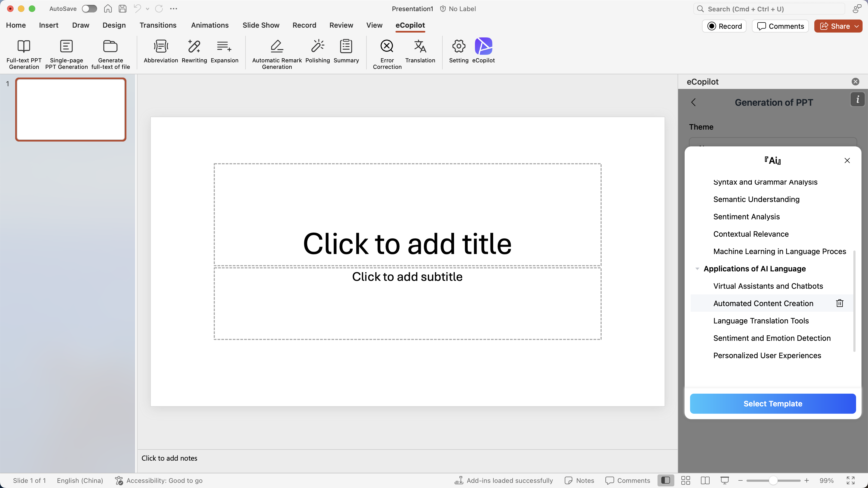Viewport: 868px width, 488px height.
Task: Open the Share dropdown menu
Action: pyautogui.click(x=857, y=26)
